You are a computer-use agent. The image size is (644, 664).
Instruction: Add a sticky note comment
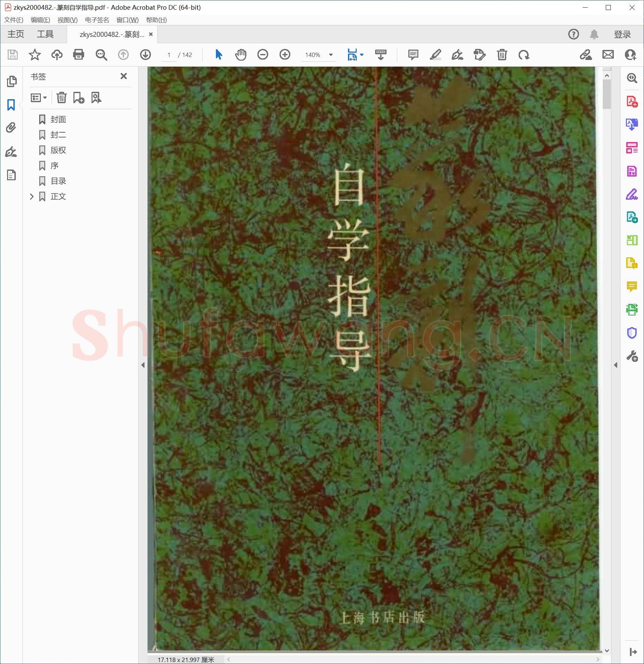[413, 55]
